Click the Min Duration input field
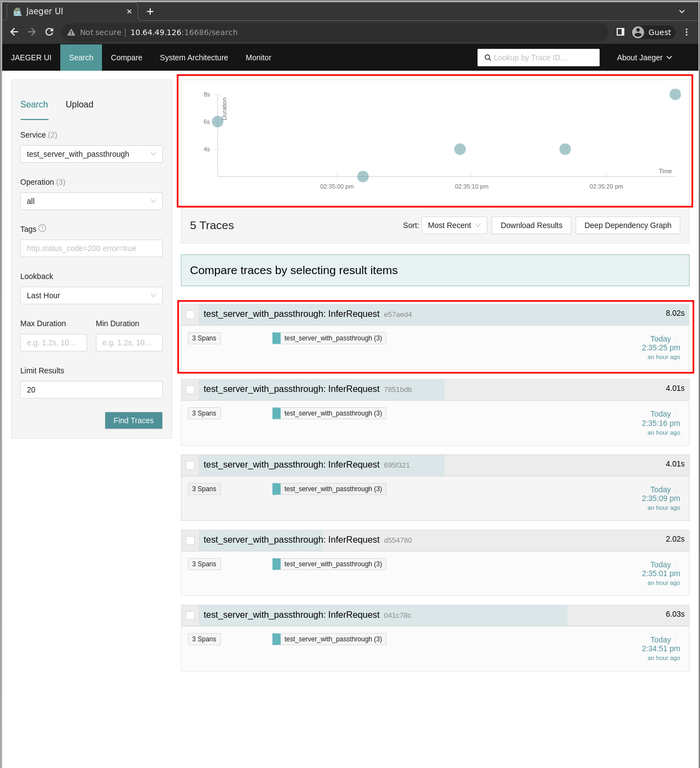Screen dimensions: 700x768 pyautogui.click(x=129, y=343)
